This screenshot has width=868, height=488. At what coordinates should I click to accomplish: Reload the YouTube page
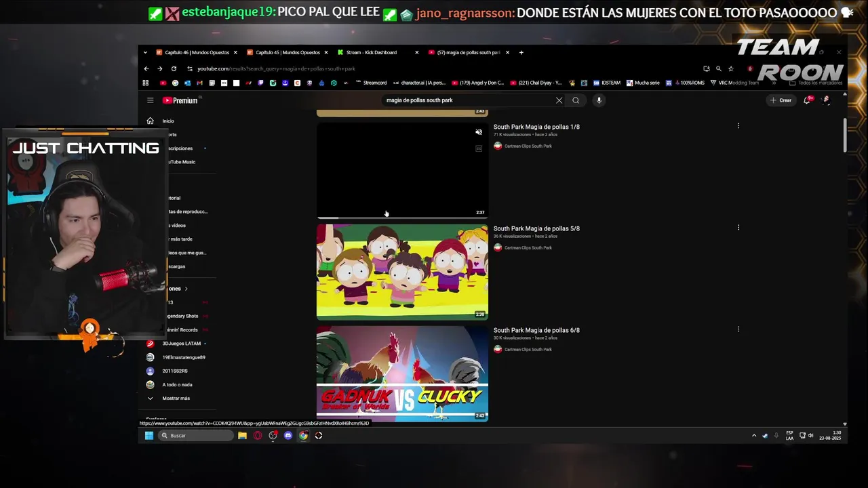pyautogui.click(x=174, y=68)
